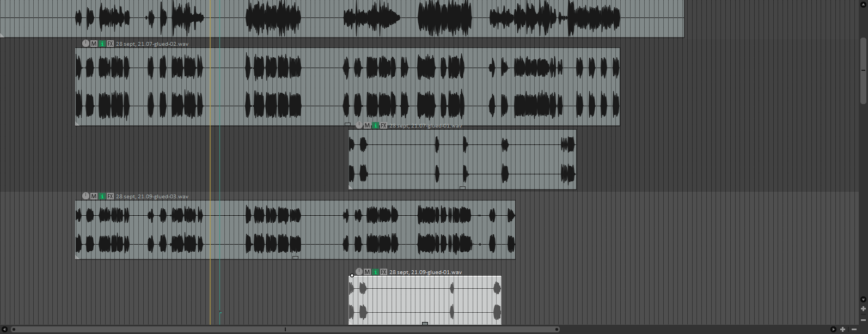Screen dimensions: 868x334
Task: Mute the 21.07-glued-01.wav item
Action: point(367,125)
